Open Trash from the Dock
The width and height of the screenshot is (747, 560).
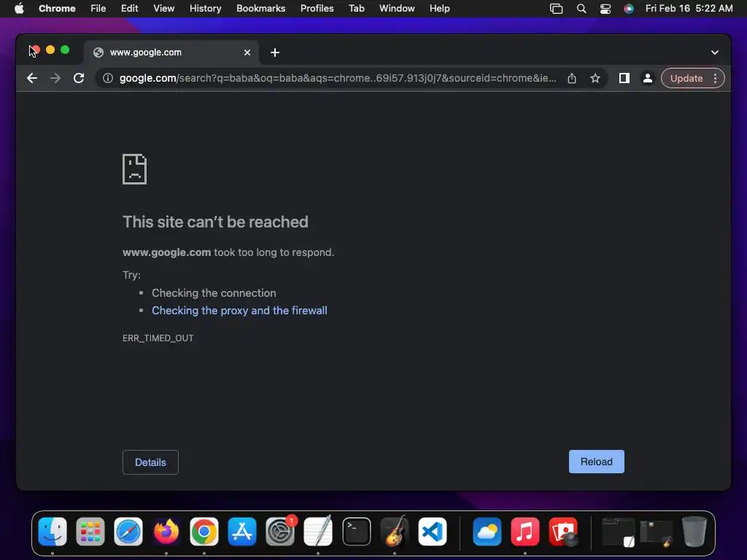click(694, 532)
